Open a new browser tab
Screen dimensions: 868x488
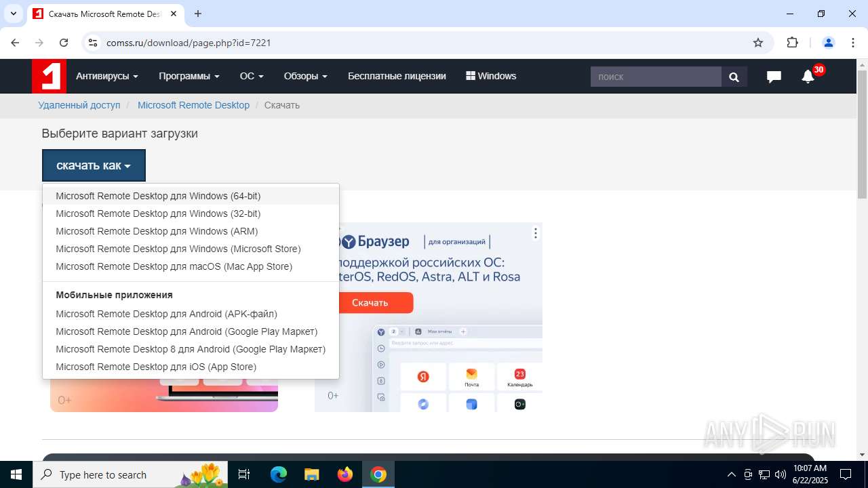point(198,14)
